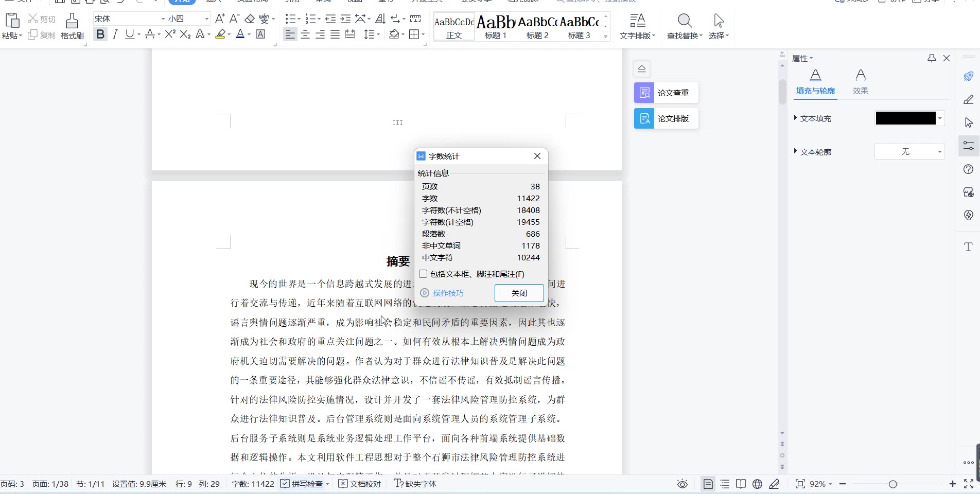The height and width of the screenshot is (494, 980).
Task: Apply subscript X₂ formatting
Action: [185, 34]
